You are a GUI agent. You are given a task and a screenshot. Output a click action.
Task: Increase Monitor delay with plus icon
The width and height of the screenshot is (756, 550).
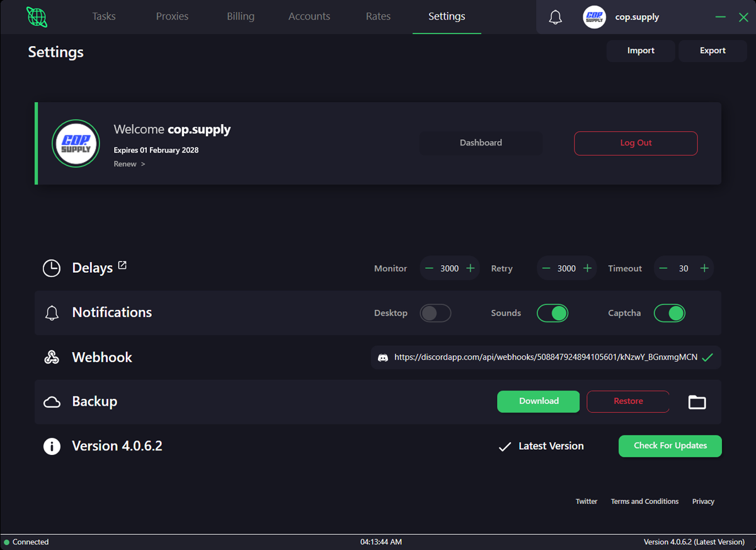point(470,268)
